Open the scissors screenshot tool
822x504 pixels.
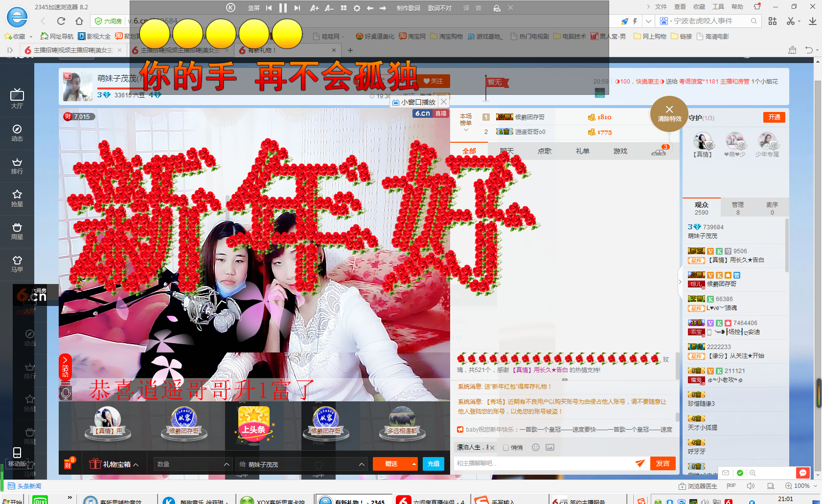tap(791, 21)
